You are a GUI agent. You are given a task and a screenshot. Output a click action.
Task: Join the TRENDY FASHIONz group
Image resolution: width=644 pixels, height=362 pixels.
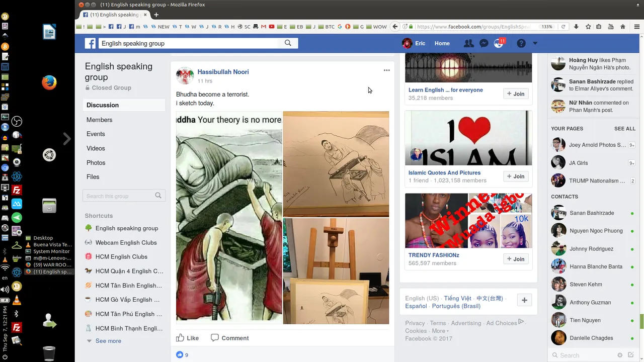tap(516, 259)
